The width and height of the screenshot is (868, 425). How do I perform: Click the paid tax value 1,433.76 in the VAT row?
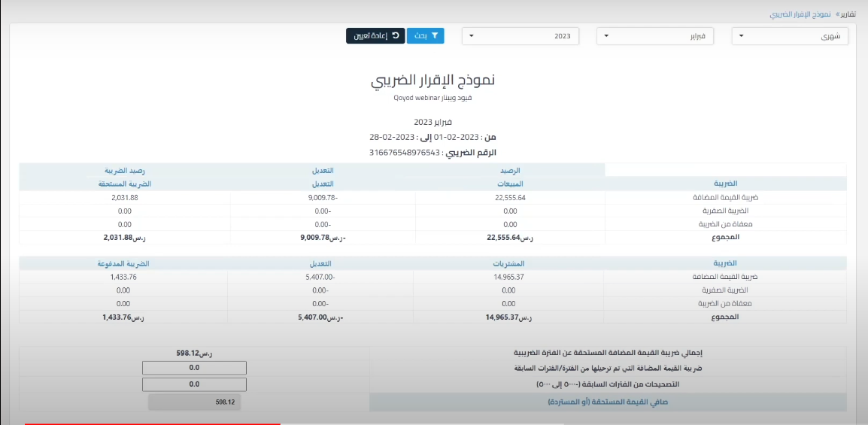(x=123, y=277)
